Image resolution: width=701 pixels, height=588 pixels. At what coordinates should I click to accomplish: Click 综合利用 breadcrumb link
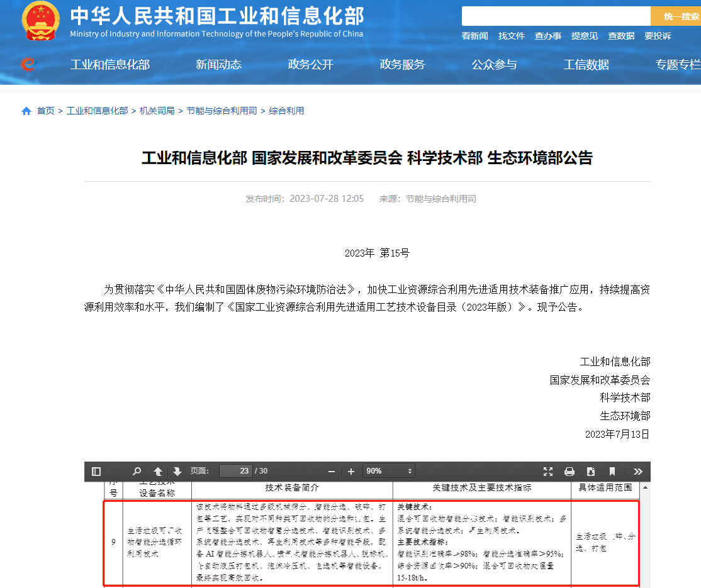click(286, 111)
